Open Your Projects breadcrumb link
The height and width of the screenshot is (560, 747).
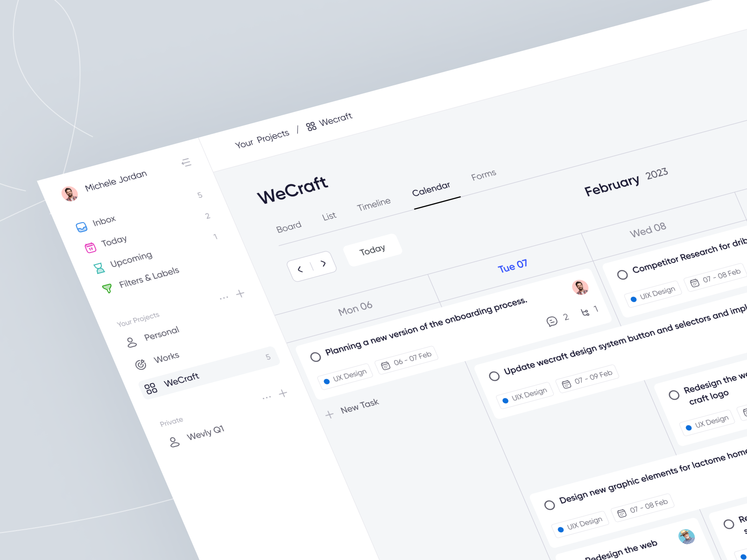tap(262, 139)
